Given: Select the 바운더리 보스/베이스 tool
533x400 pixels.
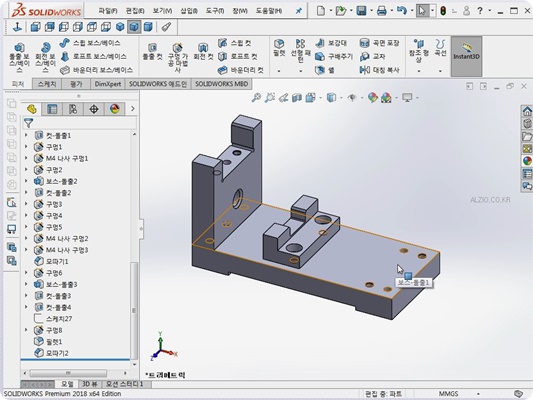Looking at the screenshot, I should 97,70.
